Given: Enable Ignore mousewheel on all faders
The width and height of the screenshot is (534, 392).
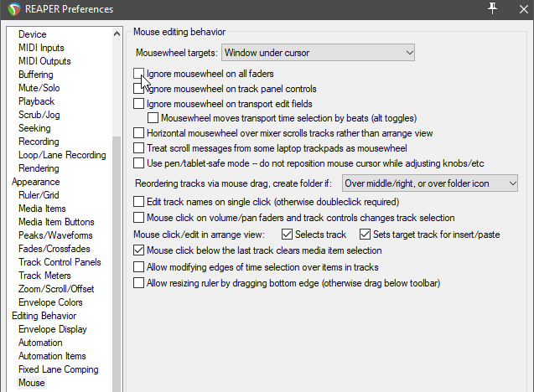Looking at the screenshot, I should pyautogui.click(x=138, y=74).
